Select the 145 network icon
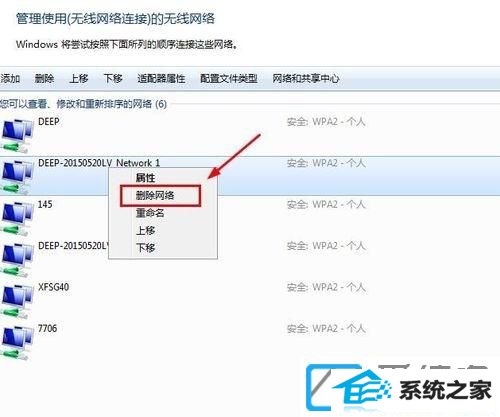This screenshot has width=500, height=417. [x=17, y=217]
